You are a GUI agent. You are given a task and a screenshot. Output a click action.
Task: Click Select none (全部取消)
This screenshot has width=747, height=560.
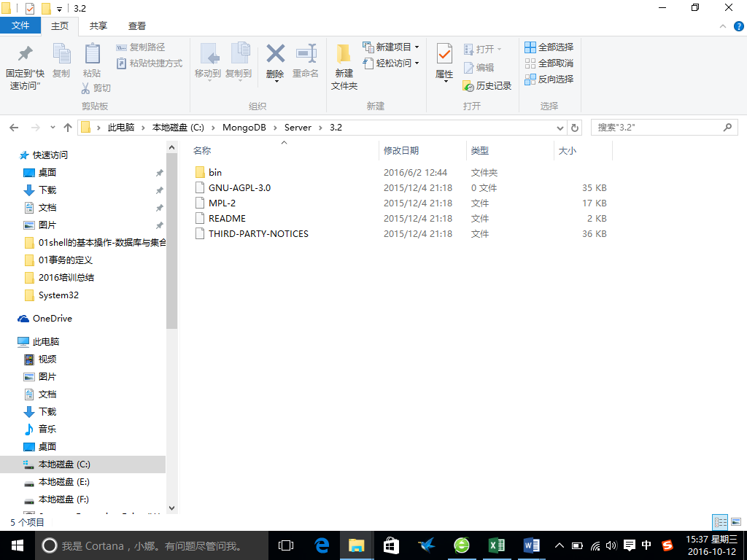point(549,63)
